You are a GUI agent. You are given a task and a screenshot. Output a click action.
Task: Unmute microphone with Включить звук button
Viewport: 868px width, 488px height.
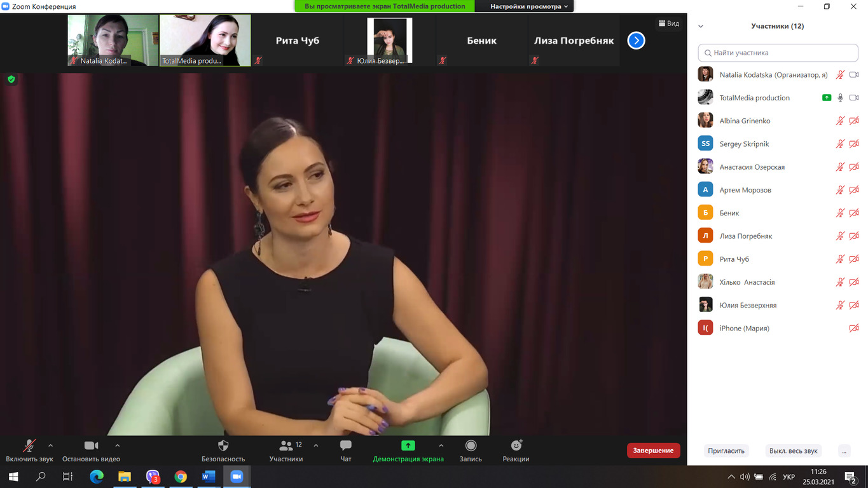29,451
